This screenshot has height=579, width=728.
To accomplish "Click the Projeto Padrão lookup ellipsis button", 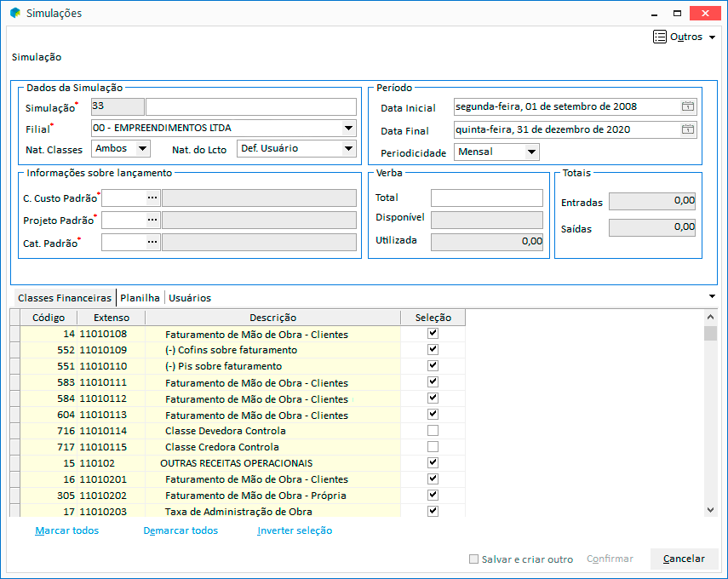I will (152, 220).
